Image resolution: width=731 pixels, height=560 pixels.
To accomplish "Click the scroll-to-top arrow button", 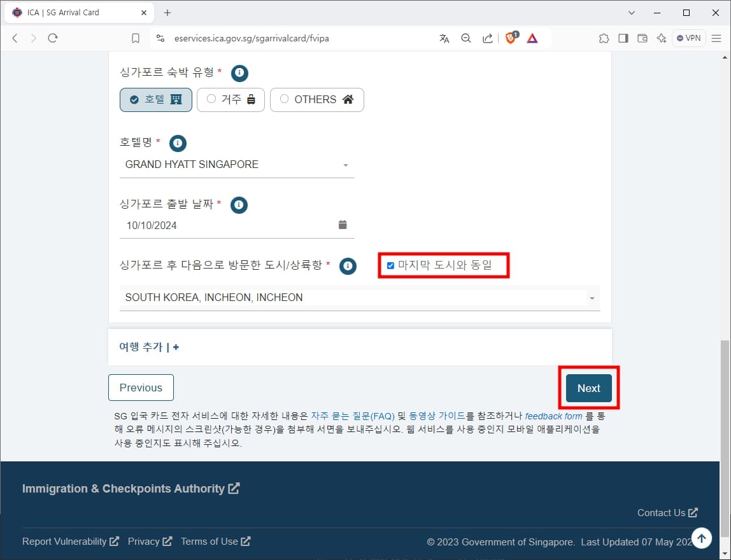I will click(701, 538).
